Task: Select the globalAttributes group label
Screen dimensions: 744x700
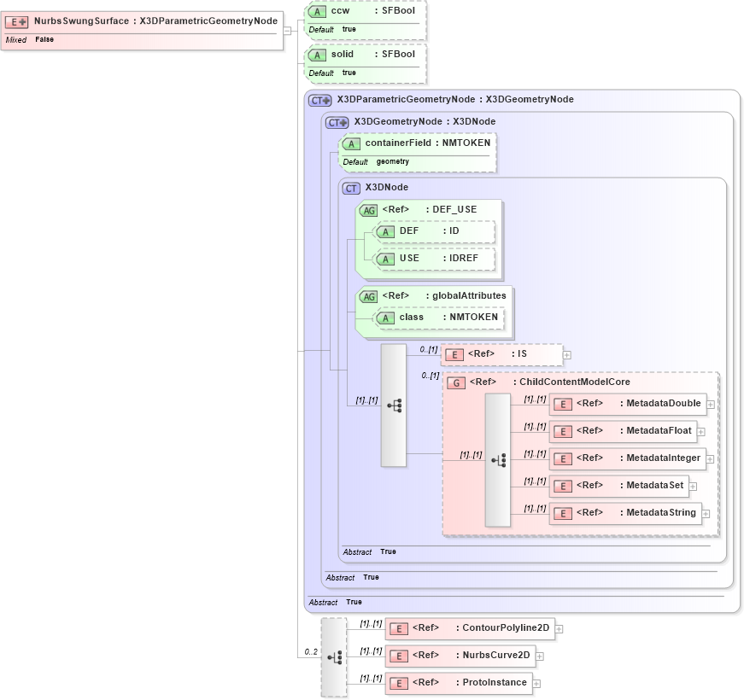Action: pyautogui.click(x=444, y=295)
